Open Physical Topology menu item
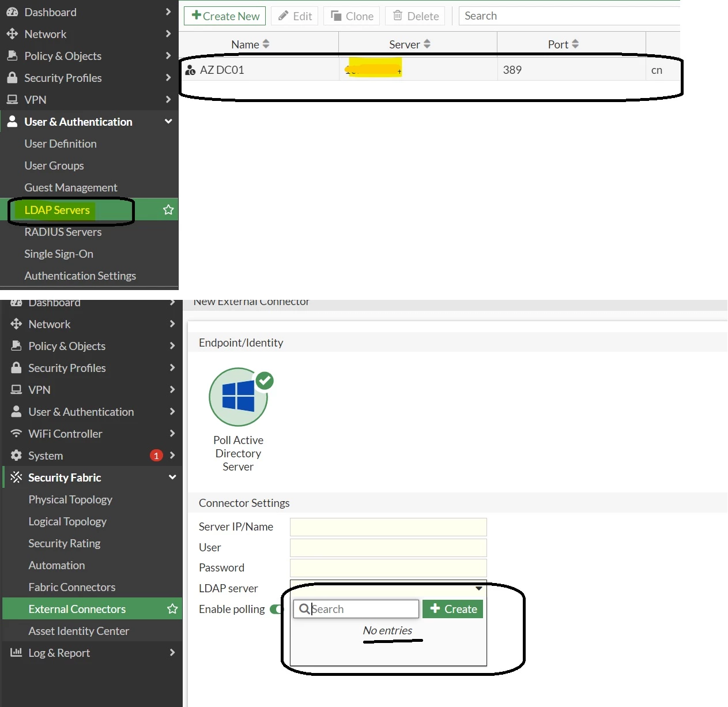 (70, 499)
